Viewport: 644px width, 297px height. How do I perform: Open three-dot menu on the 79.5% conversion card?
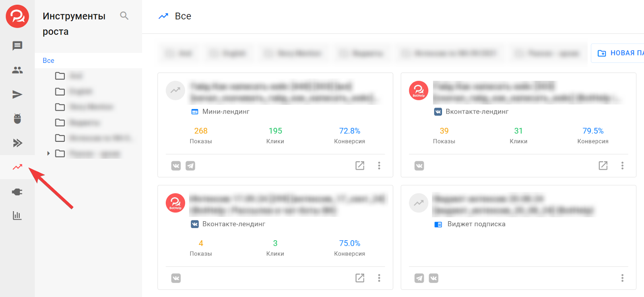pyautogui.click(x=622, y=166)
